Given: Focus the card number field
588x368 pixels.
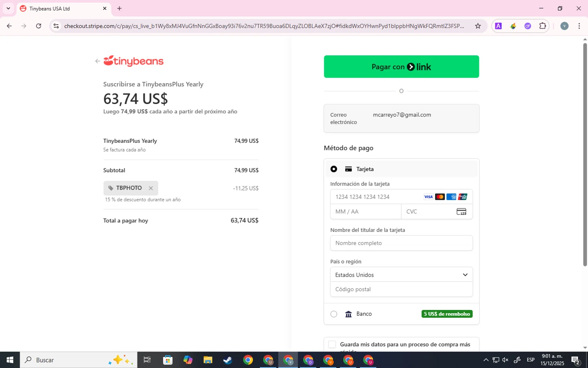Looking at the screenshot, I should (401, 197).
